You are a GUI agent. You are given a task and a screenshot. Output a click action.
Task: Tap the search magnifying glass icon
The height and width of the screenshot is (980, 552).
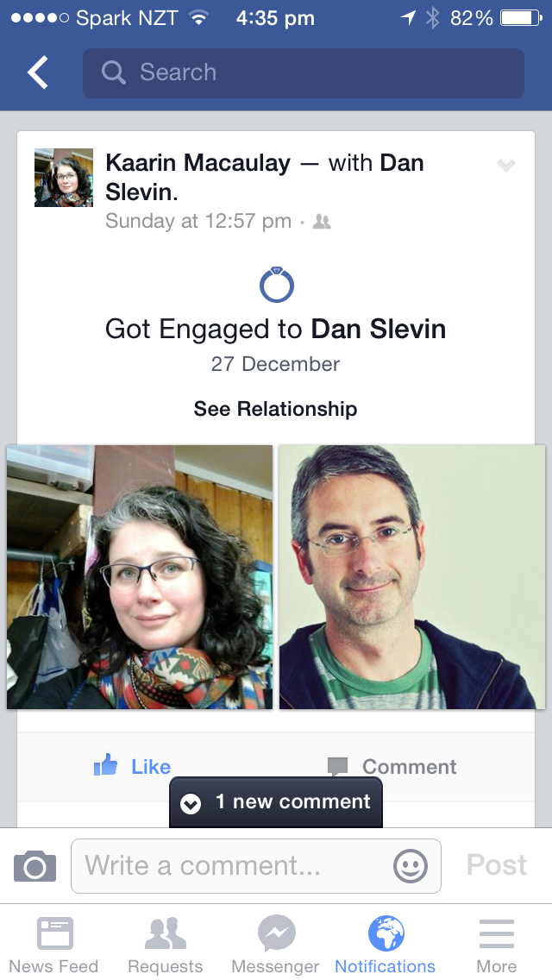(x=113, y=72)
